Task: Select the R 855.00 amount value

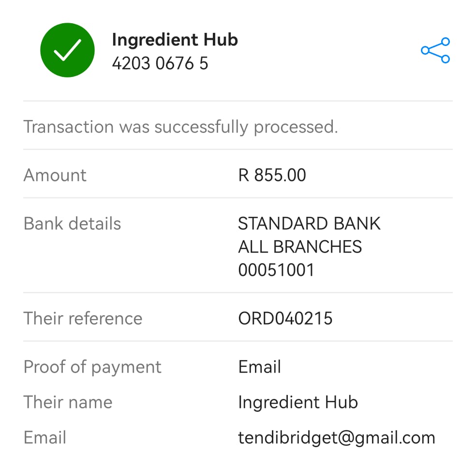Action: tap(272, 175)
